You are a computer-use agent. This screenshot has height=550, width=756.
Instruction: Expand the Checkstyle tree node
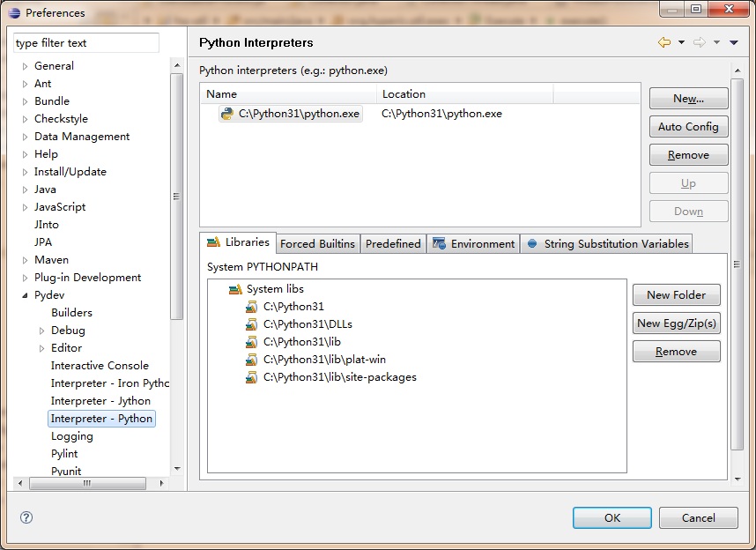[x=25, y=119]
